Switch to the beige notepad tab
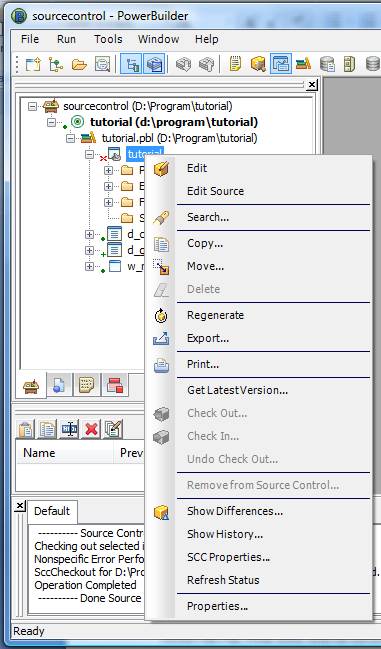The height and width of the screenshot is (649, 381). point(86,386)
